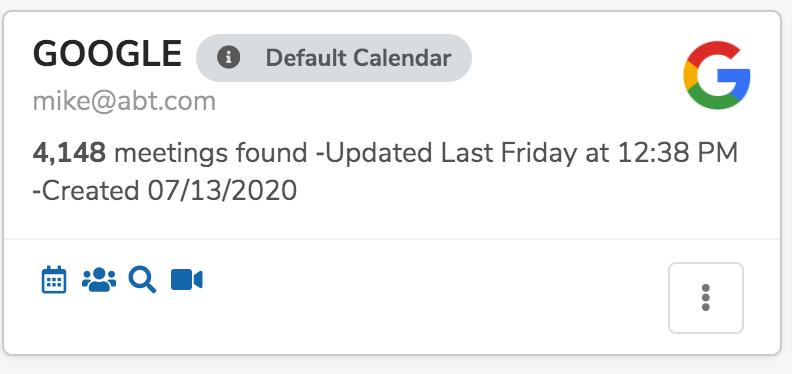The image size is (792, 374).
Task: Click the word Default in the badge
Action: 306,58
